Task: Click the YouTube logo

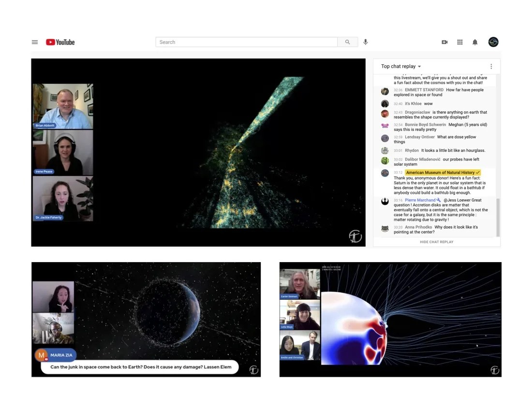Action: point(60,42)
